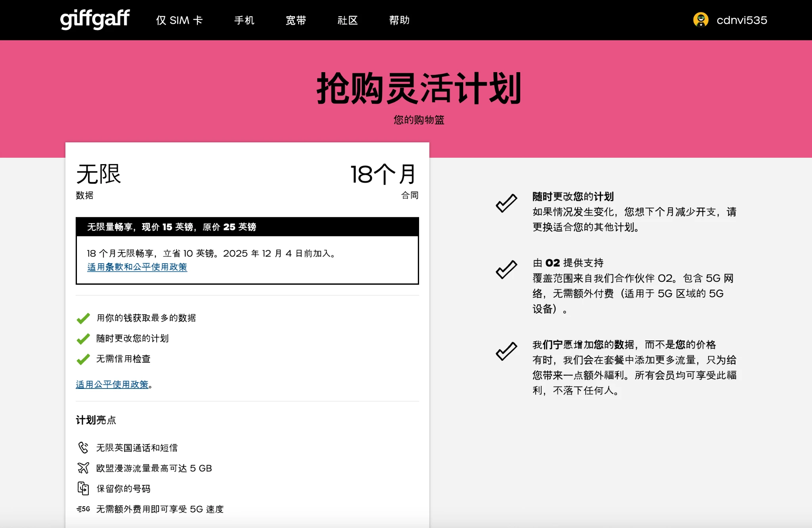Screen dimensions: 812x528
Task: Go to the 宽带 menu
Action: [x=296, y=20]
